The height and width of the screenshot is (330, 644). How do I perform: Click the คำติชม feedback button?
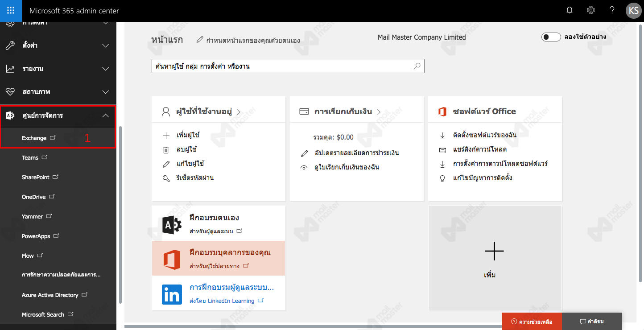(x=592, y=322)
